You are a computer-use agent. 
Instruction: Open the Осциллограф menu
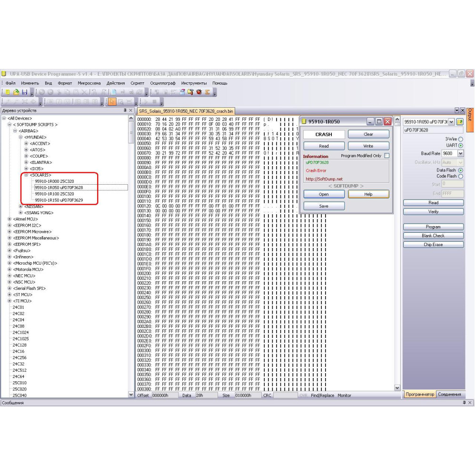tap(163, 83)
